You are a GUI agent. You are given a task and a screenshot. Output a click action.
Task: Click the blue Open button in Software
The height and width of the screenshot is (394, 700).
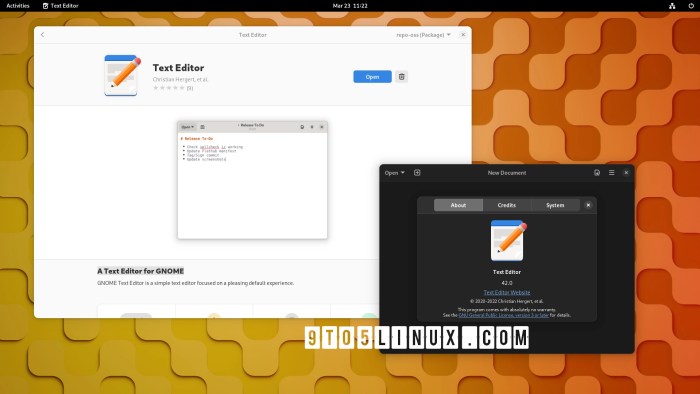372,77
